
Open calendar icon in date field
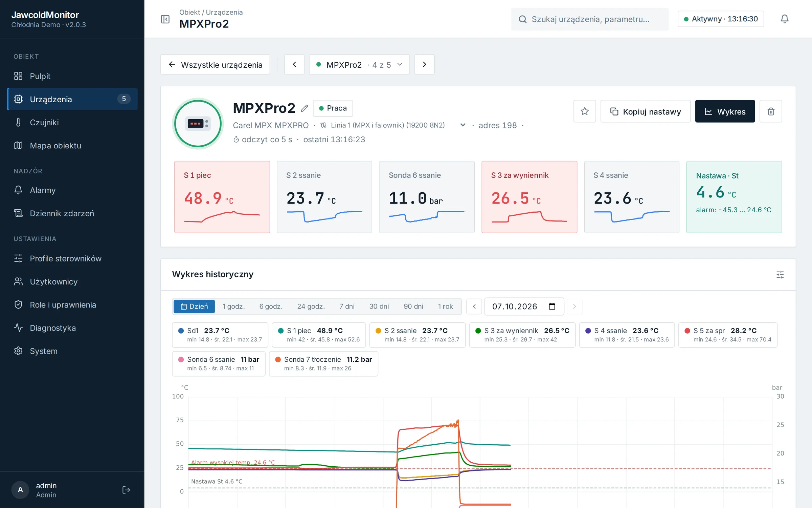[x=552, y=306]
